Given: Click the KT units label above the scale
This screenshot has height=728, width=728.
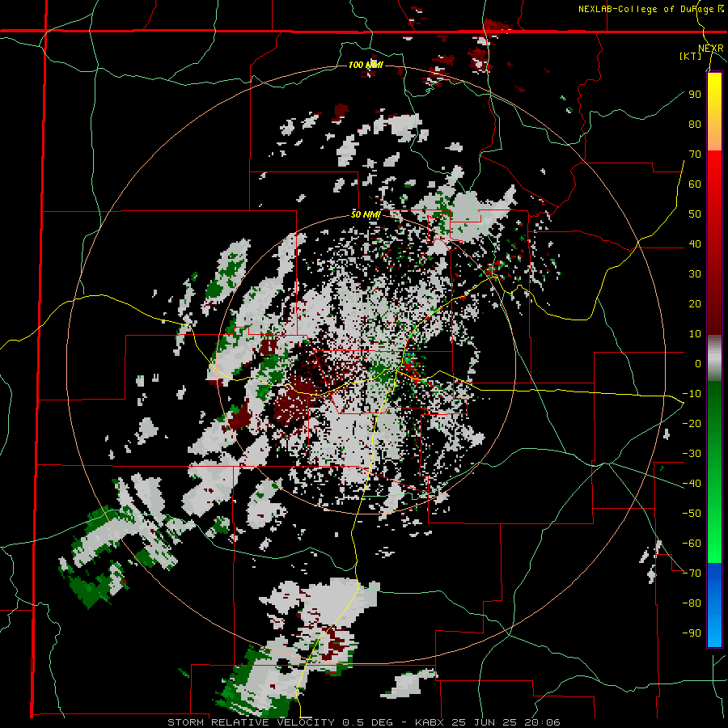Looking at the screenshot, I should tap(691, 56).
